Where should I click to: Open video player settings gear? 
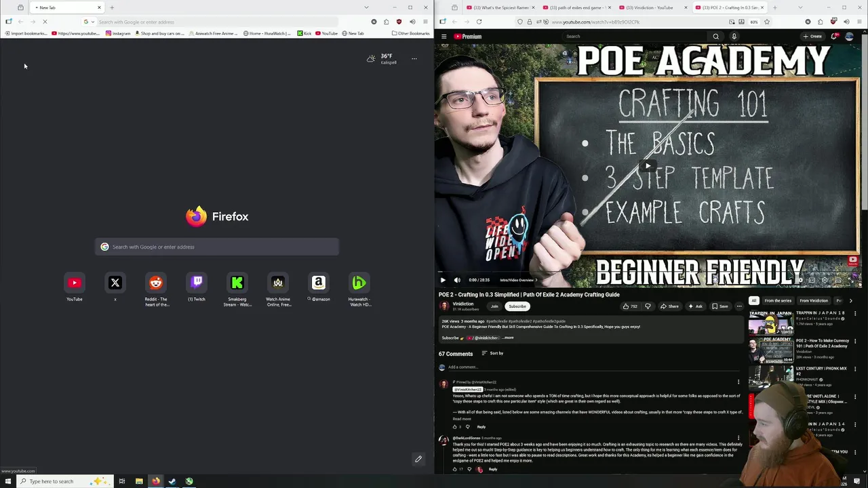[x=825, y=280]
